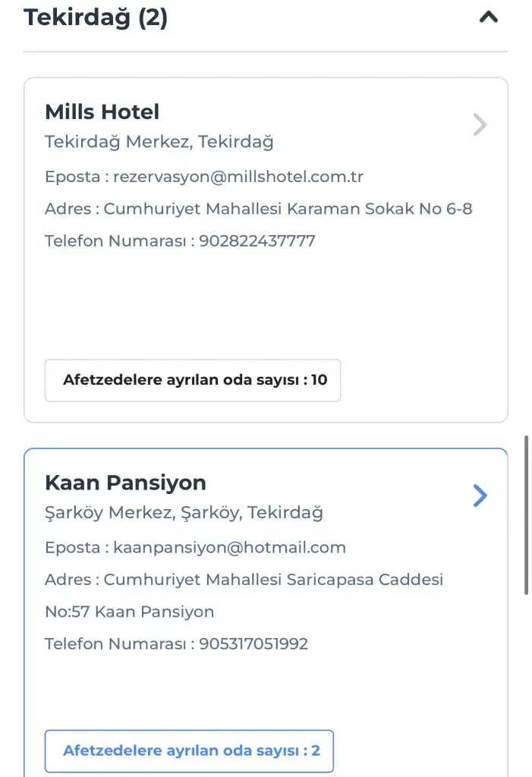Image resolution: width=532 pixels, height=777 pixels.
Task: Open Mills Hotel details via gray arrow
Action: tap(480, 124)
